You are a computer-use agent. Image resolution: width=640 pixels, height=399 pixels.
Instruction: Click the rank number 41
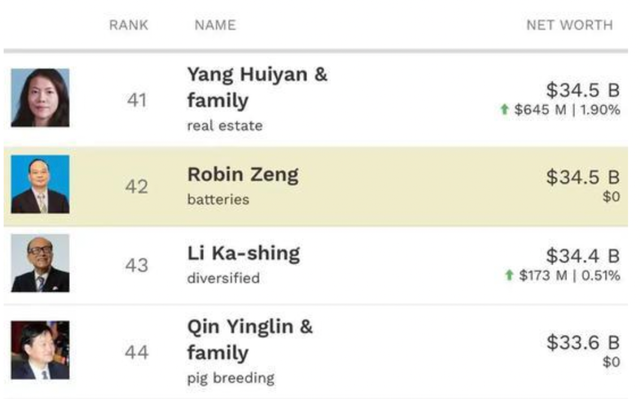click(x=137, y=100)
